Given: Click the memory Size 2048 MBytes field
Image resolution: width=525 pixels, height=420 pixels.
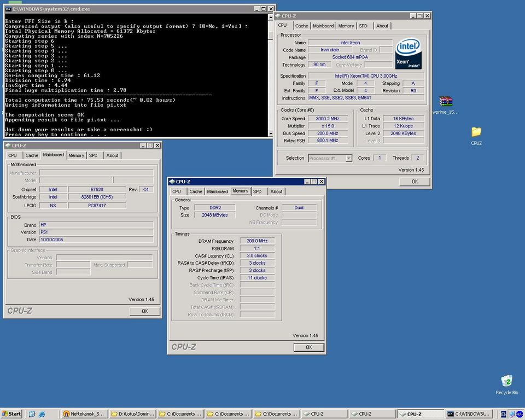Looking at the screenshot, I should [x=214, y=215].
